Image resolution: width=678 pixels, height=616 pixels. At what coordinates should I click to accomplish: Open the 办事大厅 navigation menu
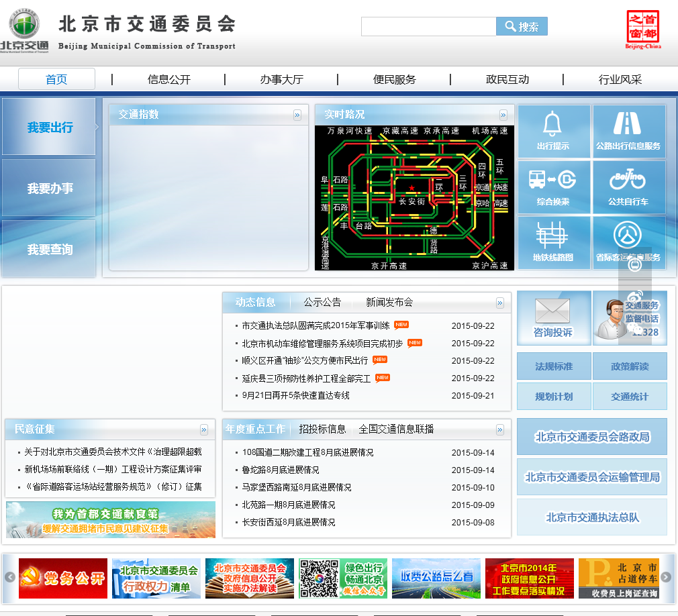click(x=282, y=79)
